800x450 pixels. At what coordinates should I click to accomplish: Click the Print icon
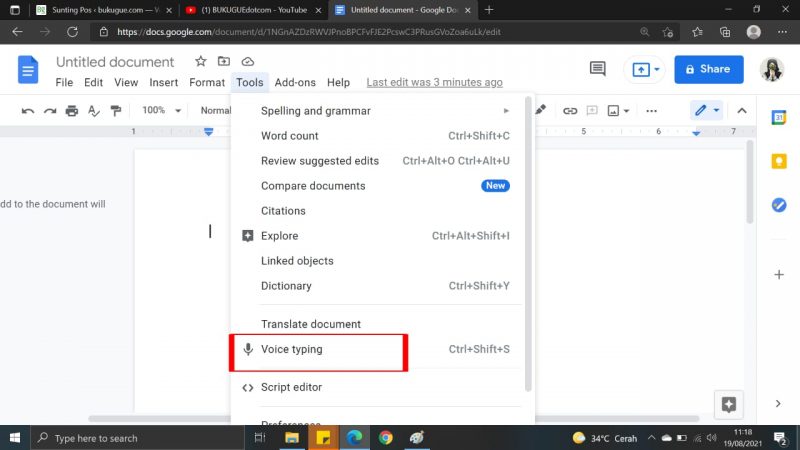point(71,111)
